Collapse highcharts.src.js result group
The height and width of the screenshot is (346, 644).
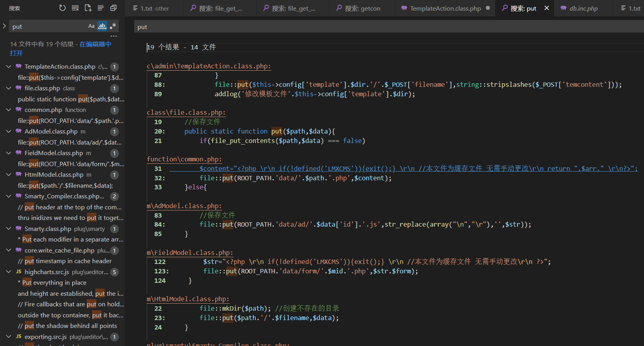(8, 272)
